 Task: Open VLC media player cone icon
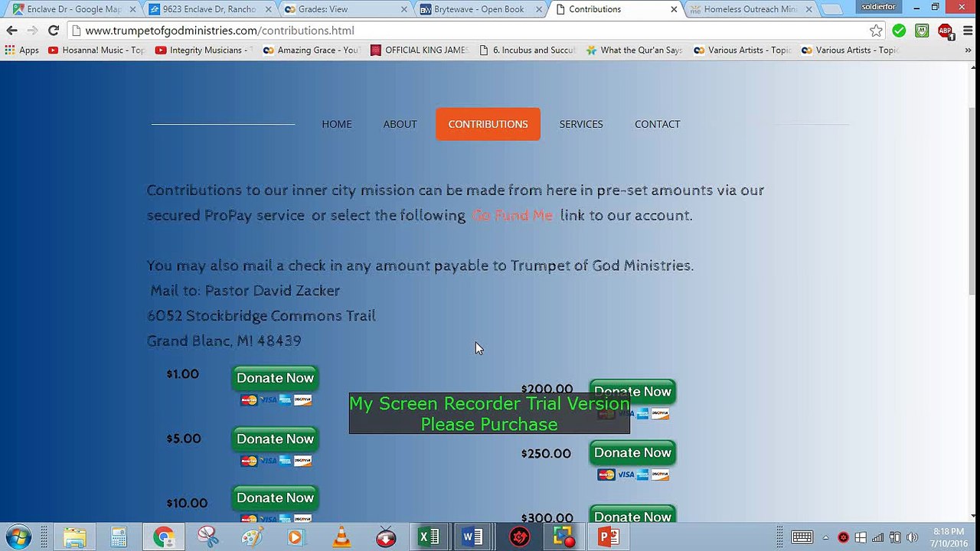[341, 537]
